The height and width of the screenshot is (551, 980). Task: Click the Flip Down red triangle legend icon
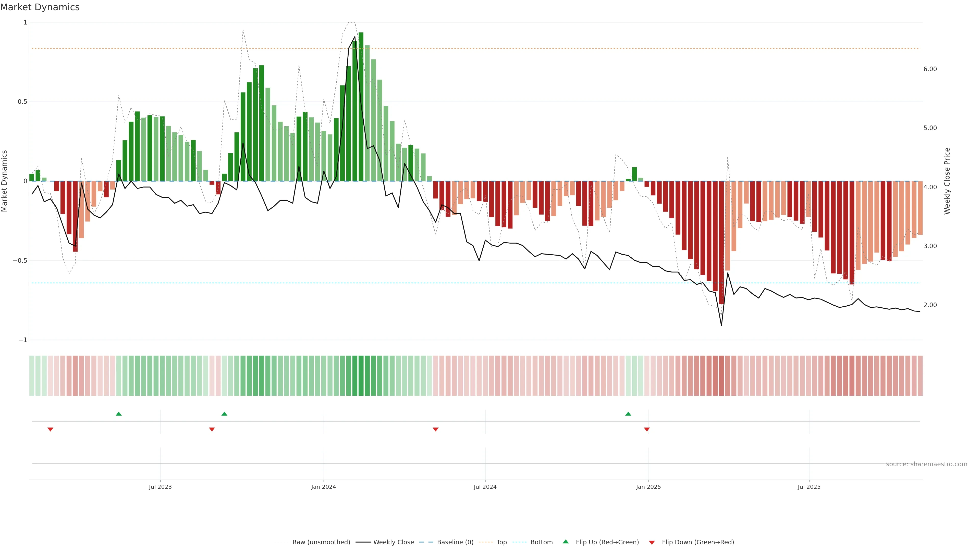652,542
